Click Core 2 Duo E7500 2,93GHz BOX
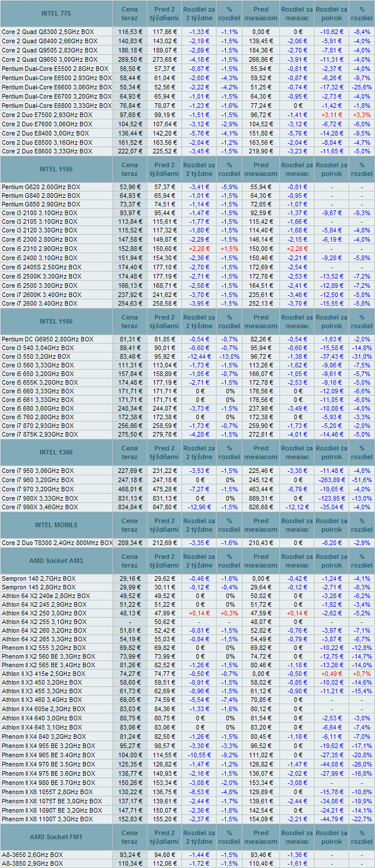375x868 pixels. click(x=47, y=115)
